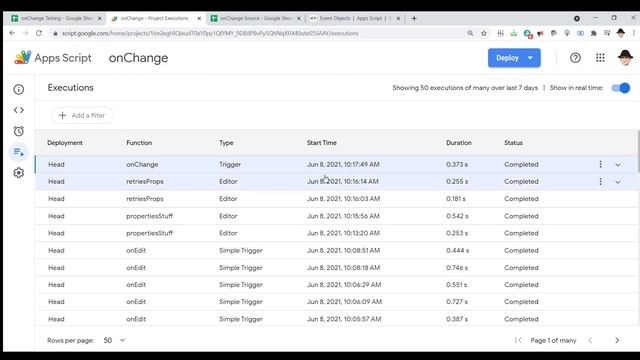Open more options for retriesProps 10:16:14 row
The width and height of the screenshot is (640, 360).
coord(600,182)
